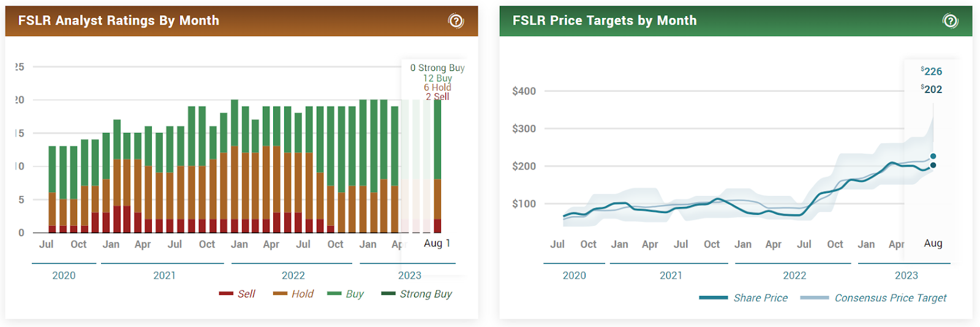Image resolution: width=980 pixels, height=327 pixels.
Task: Click the '6 Hold' tooltip value
Action: [437, 88]
